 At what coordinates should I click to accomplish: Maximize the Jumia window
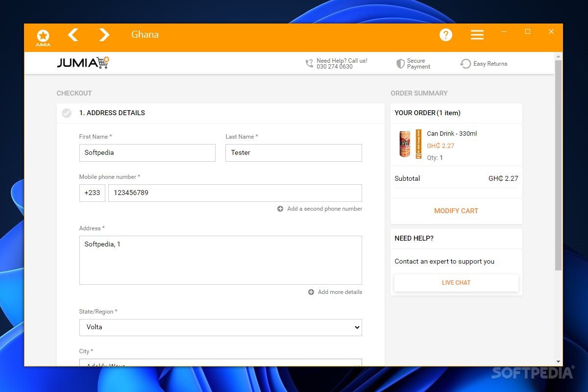tap(528, 32)
